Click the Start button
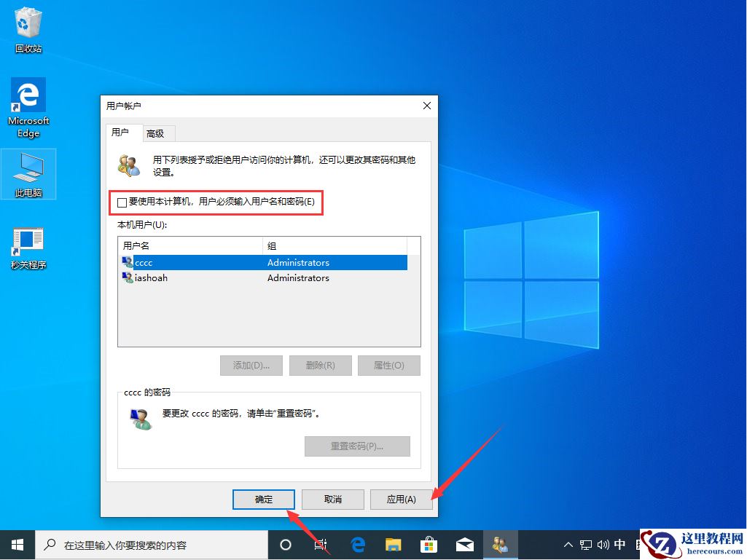The width and height of the screenshot is (747, 560). click(x=16, y=544)
